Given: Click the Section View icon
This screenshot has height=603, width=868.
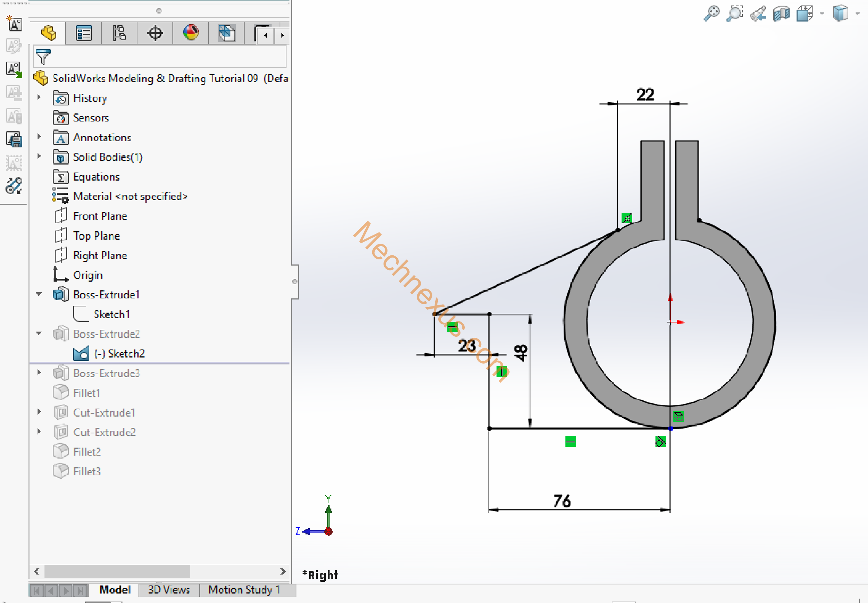Looking at the screenshot, I should [781, 13].
